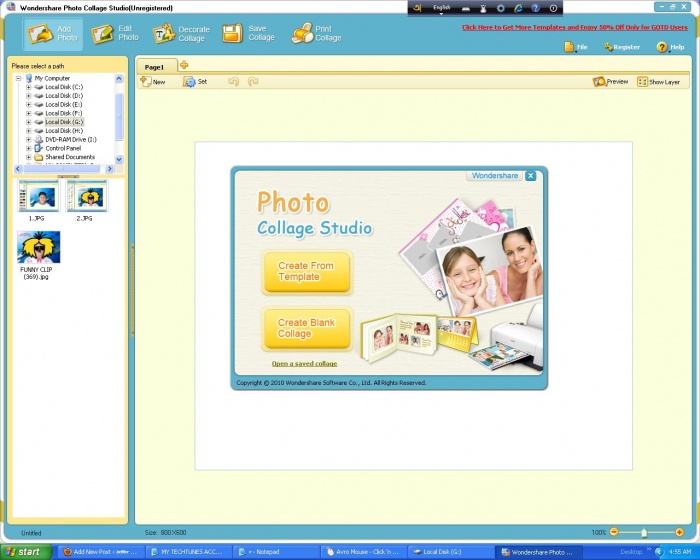Click the Show Layer button

[658, 82]
